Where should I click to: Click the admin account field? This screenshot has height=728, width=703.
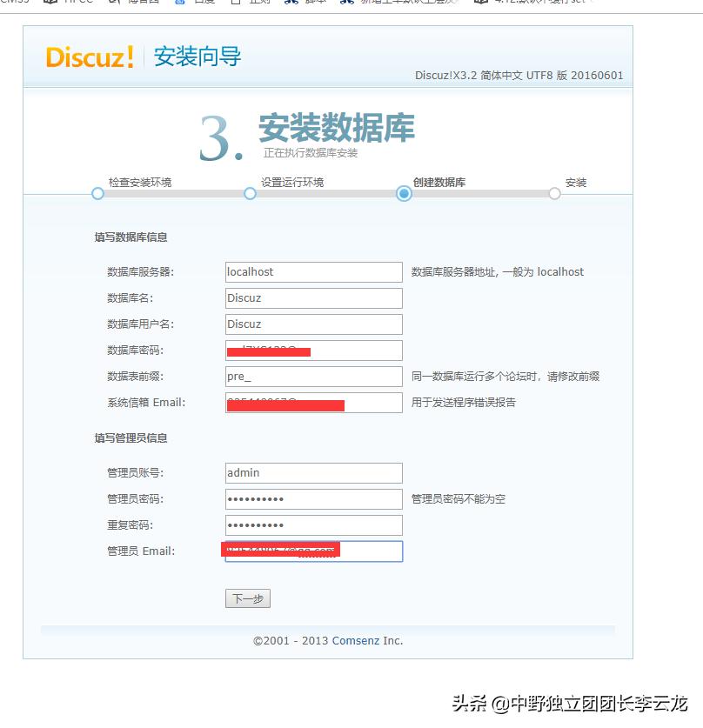(x=313, y=472)
